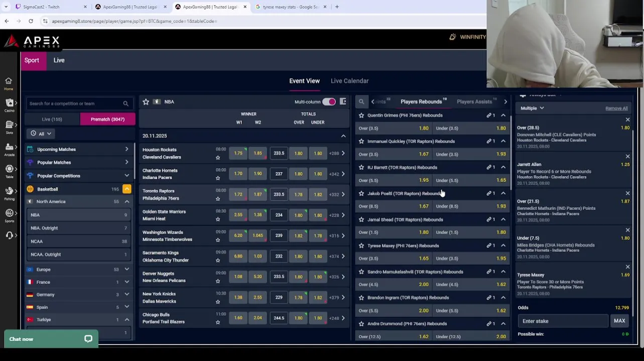Screen dimensions: 644x361
Task: Open the Casino section in the sidebar
Action: (x=9, y=105)
